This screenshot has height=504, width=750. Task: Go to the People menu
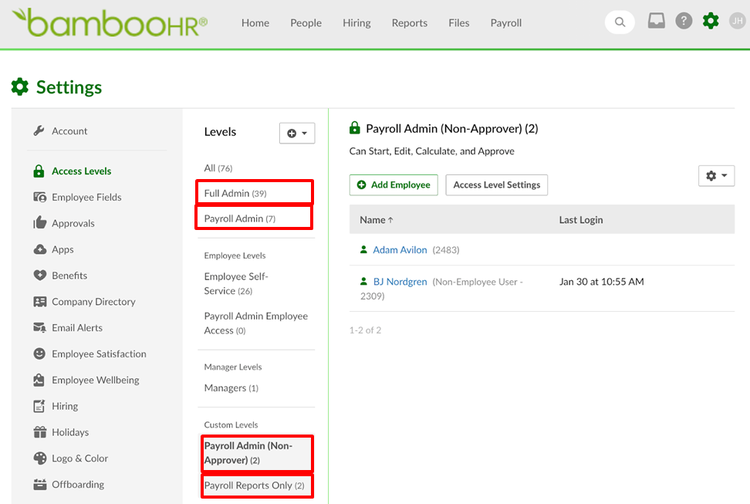pyautogui.click(x=306, y=23)
